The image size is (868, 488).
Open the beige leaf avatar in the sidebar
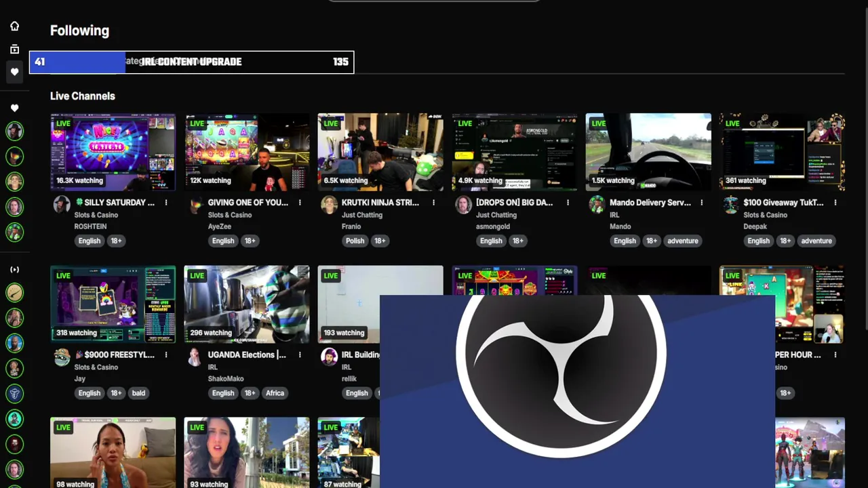(x=14, y=292)
